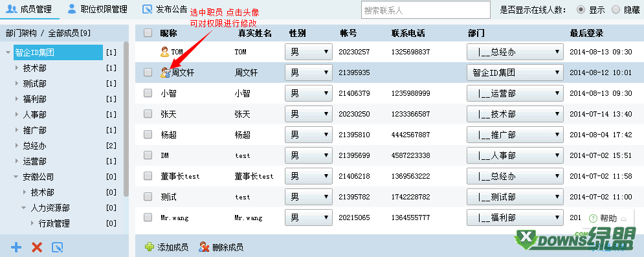Open the 帮助 help panel
Image resolution: width=644 pixels, height=257 pixels.
(608, 218)
